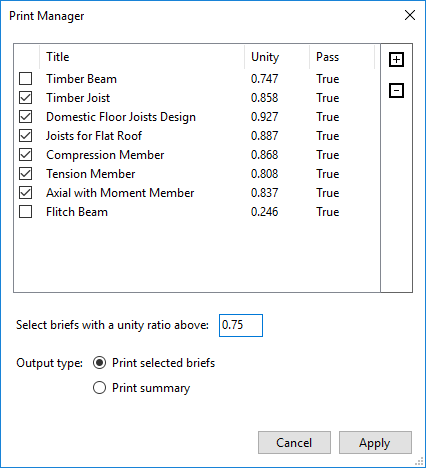Click unity value 0.868
Screen dimensions: 426x468
click(x=264, y=155)
